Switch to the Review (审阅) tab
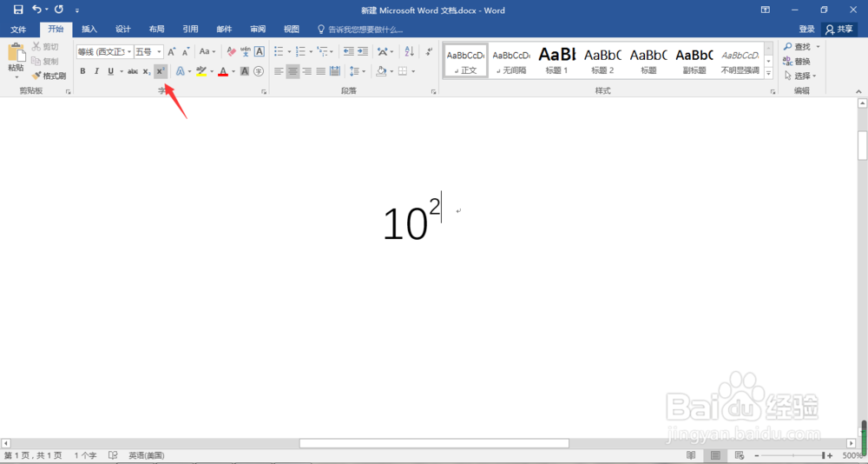The image size is (868, 464). (258, 30)
